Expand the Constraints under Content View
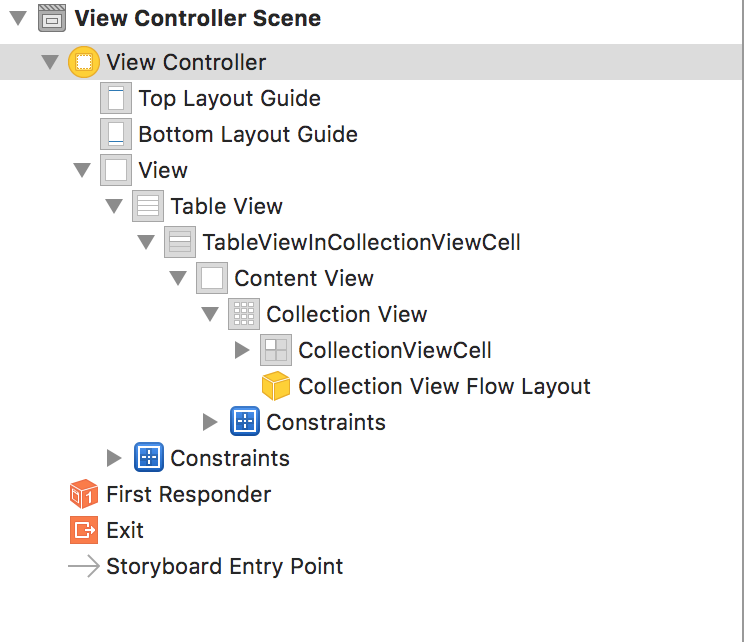The image size is (744, 642). (210, 422)
